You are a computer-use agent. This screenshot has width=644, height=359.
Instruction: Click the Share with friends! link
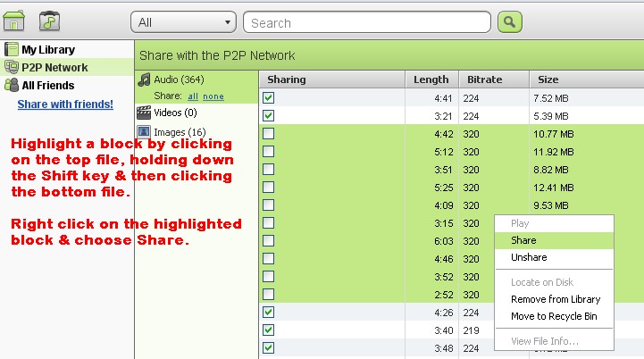point(65,104)
